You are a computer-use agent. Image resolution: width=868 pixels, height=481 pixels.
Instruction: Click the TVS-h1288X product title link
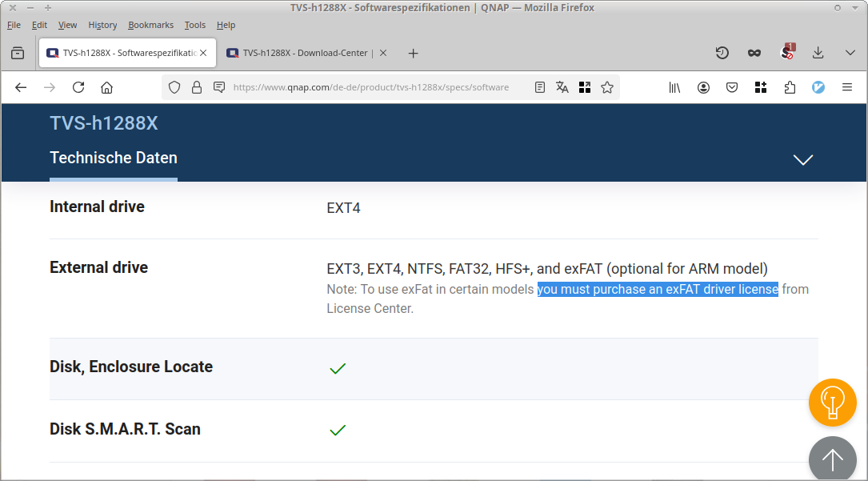(x=104, y=123)
